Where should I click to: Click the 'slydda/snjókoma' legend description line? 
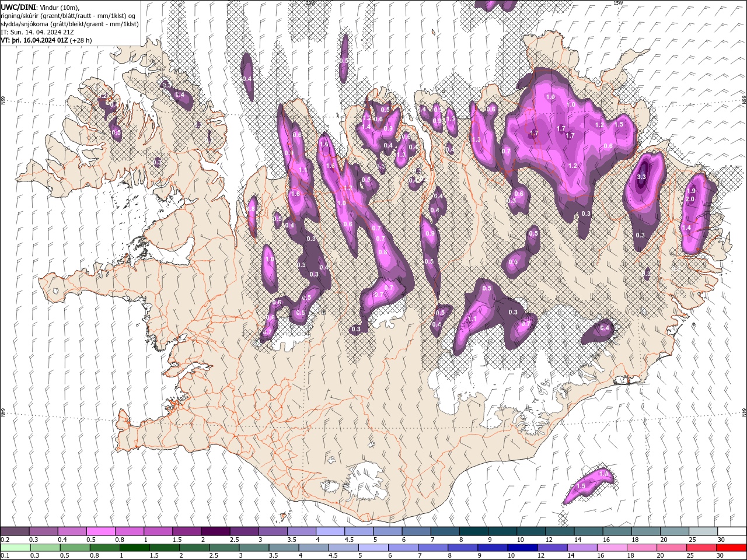(x=69, y=24)
